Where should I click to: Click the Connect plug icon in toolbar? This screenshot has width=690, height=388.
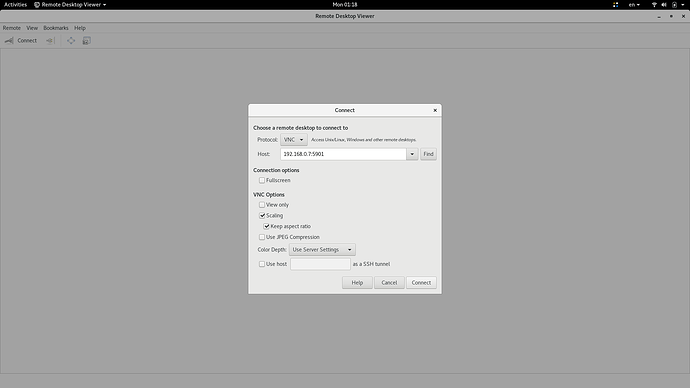coord(9,40)
